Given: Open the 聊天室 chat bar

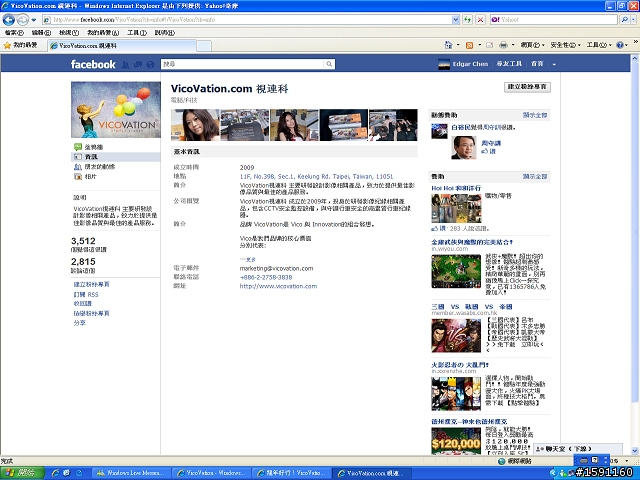Looking at the screenshot, I should tap(578, 449).
